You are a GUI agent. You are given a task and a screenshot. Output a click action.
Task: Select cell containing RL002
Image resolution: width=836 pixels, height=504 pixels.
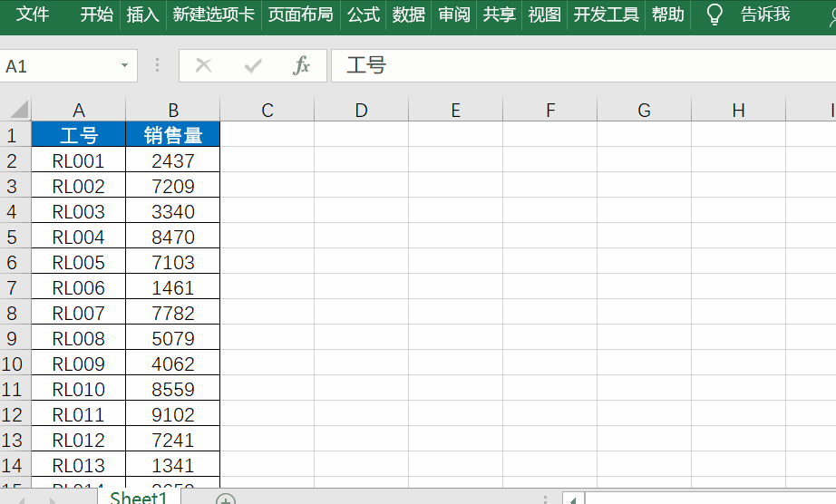pos(78,187)
